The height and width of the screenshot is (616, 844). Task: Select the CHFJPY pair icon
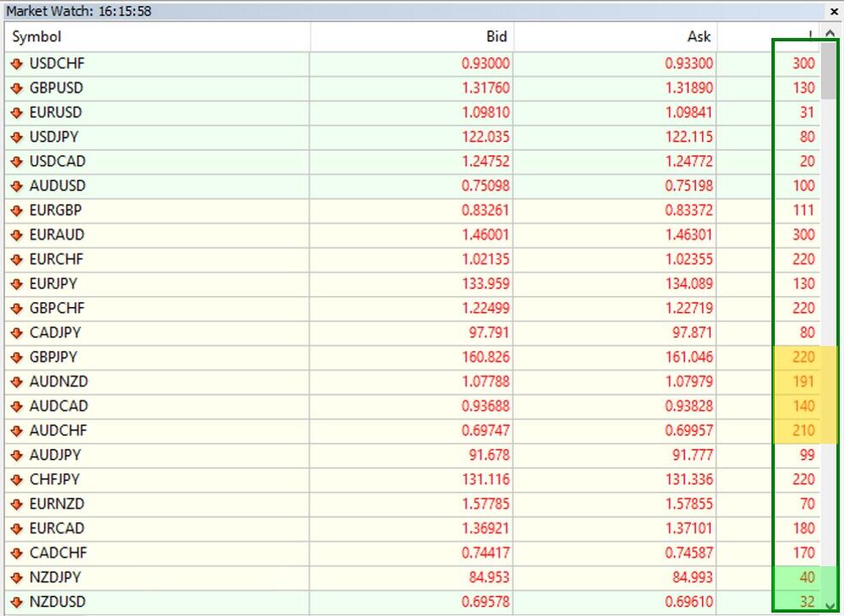coord(19,479)
